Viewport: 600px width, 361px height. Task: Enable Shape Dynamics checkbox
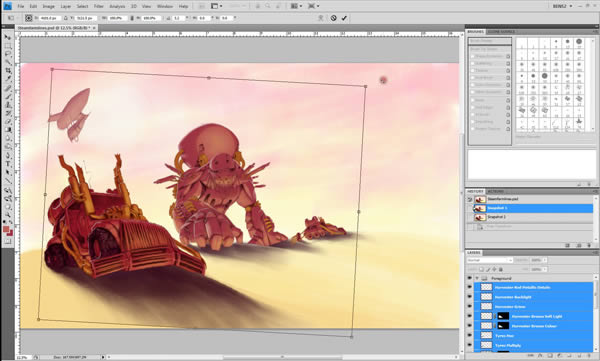coord(473,56)
